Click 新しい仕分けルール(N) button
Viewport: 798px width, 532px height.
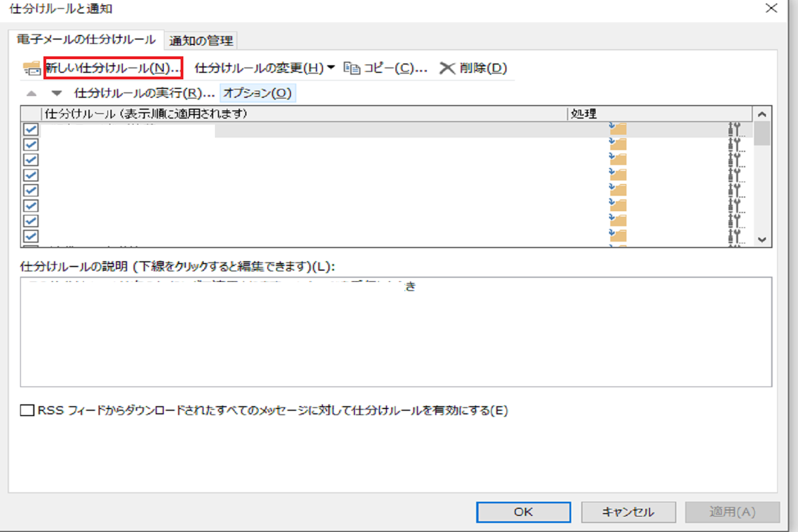coord(113,68)
